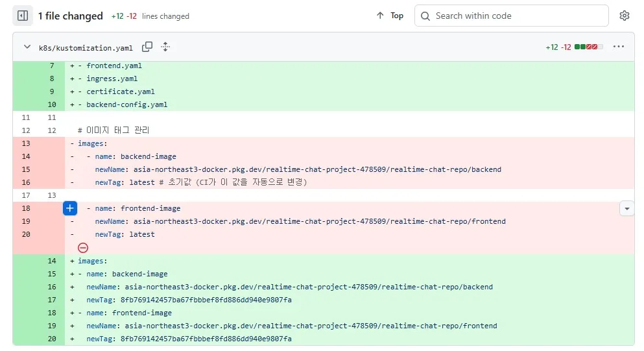Click the diffstat colored squares

pos(589,47)
